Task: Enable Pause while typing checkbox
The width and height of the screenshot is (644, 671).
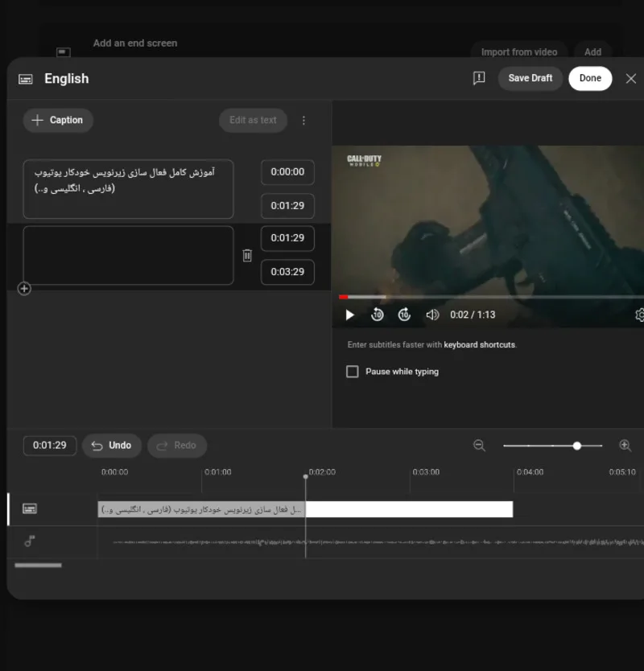Action: click(353, 372)
